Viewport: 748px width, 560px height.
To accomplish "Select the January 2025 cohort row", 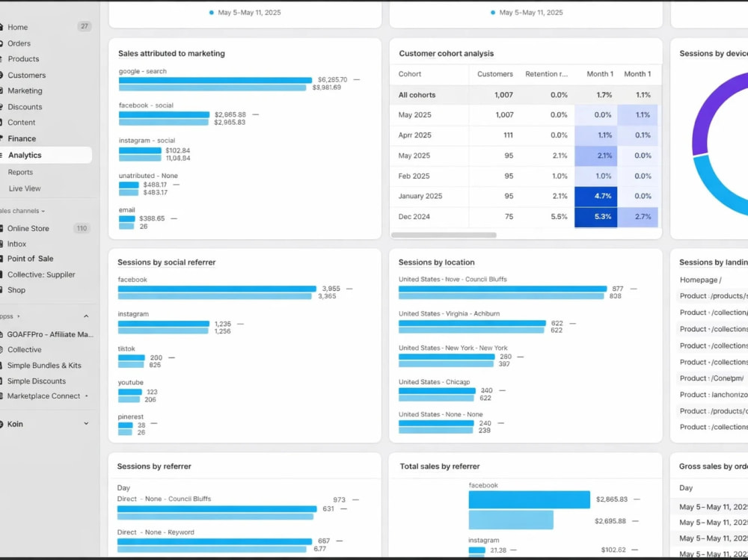I will 525,196.
